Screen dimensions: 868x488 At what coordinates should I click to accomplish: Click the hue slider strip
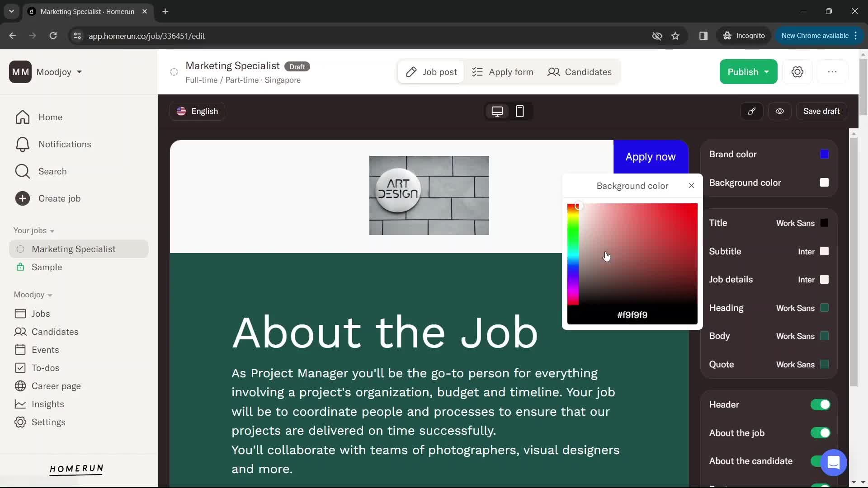tap(573, 255)
